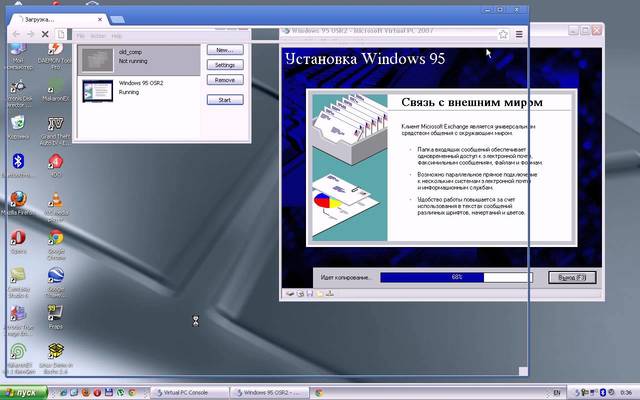Screen dimensions: 640x400
Task: Open the Action menu in Virtual PC Console
Action: tap(98, 36)
